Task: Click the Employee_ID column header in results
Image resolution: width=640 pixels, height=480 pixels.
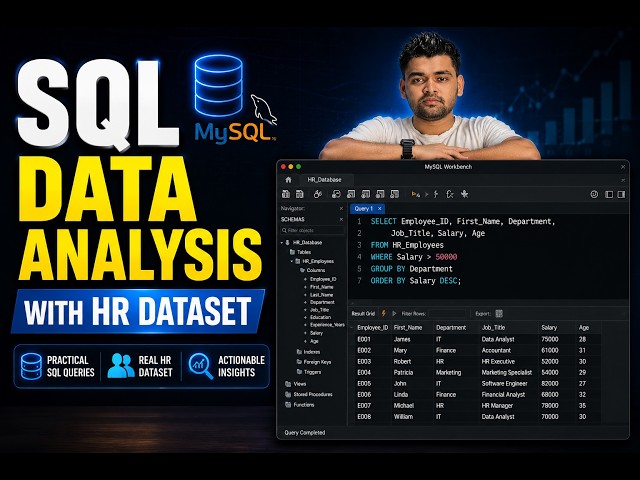Action: (372, 328)
